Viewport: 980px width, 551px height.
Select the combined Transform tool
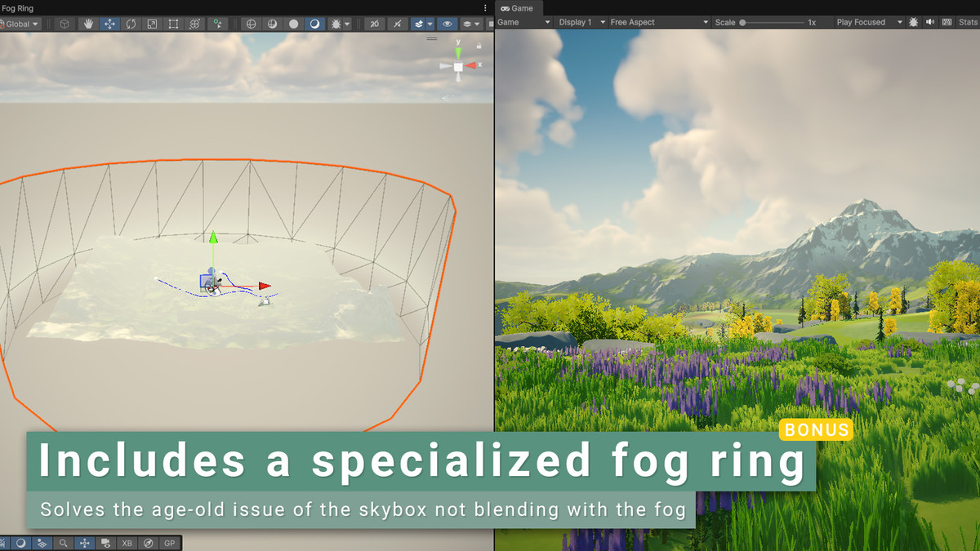[194, 24]
